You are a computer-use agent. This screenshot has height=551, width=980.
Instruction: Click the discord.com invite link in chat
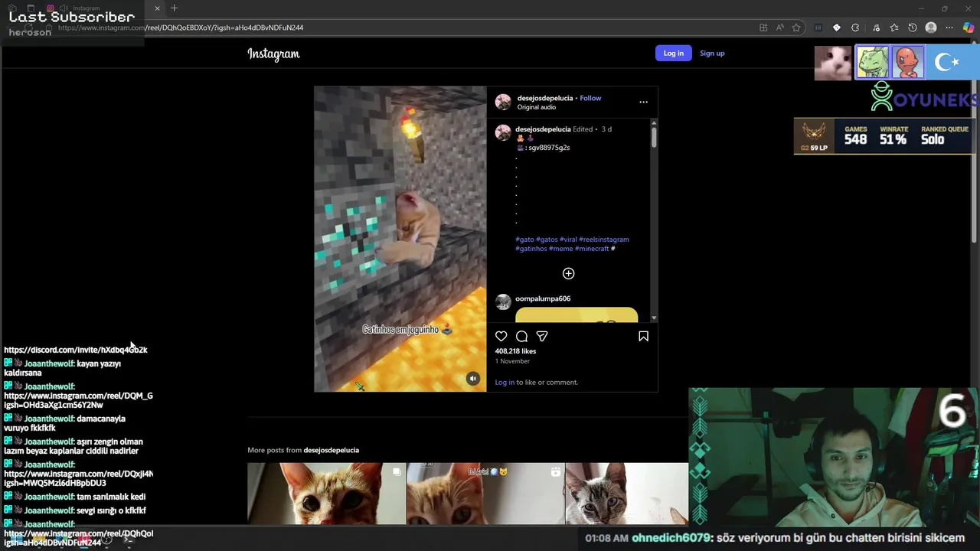point(76,350)
